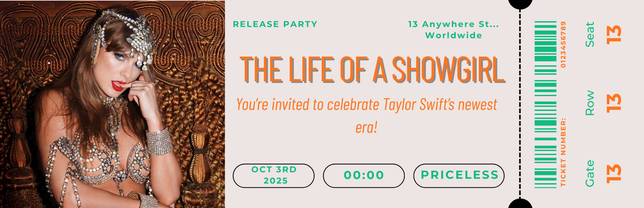The width and height of the screenshot is (644, 208).
Task: Click the black notch at ticket top
Action: point(520,4)
